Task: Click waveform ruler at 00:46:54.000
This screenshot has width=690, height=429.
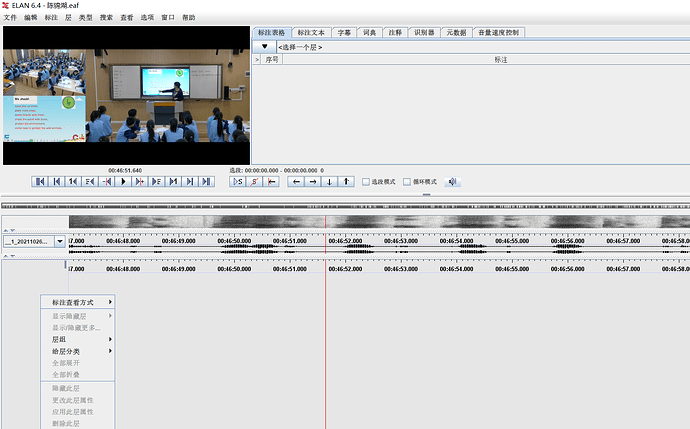Action: coord(456,241)
